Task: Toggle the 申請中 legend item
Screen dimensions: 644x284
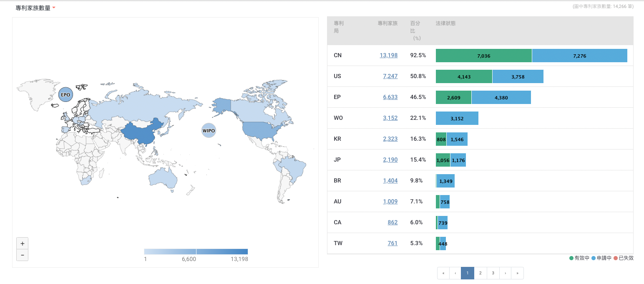Action: tap(601, 258)
